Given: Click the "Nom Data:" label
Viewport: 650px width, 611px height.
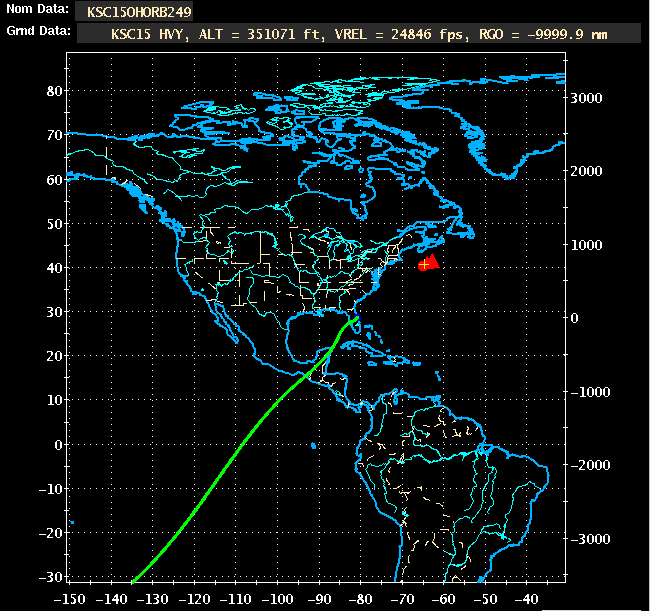Looking at the screenshot, I should tap(37, 9).
